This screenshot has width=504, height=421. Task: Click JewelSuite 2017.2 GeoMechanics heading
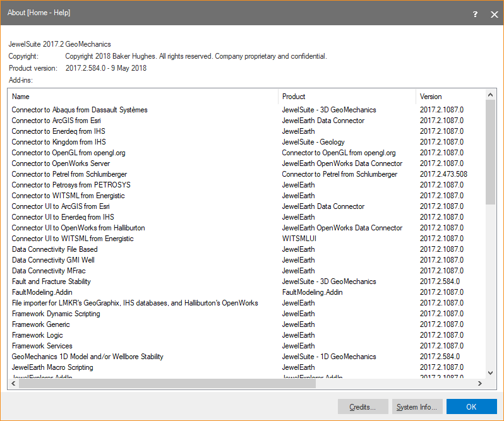pos(60,44)
